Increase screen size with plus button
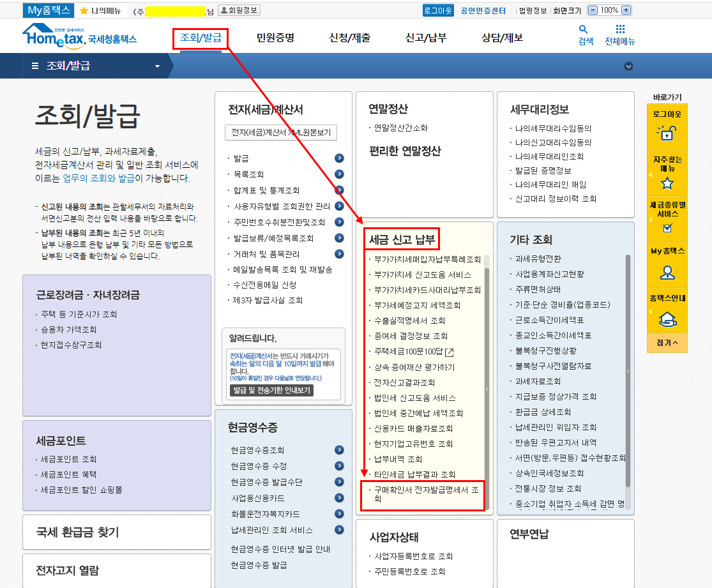 (x=626, y=11)
